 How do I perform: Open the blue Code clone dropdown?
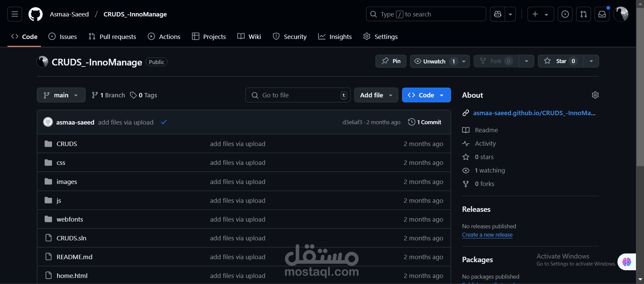[426, 95]
